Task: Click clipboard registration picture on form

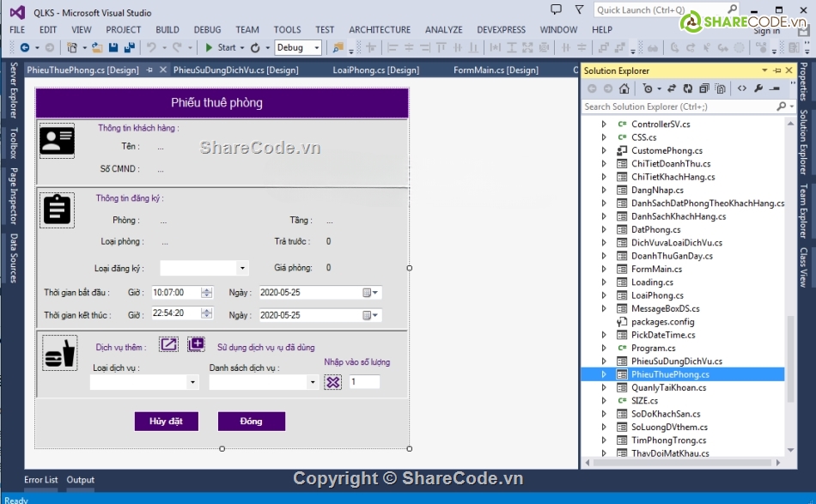Action: pos(58,210)
